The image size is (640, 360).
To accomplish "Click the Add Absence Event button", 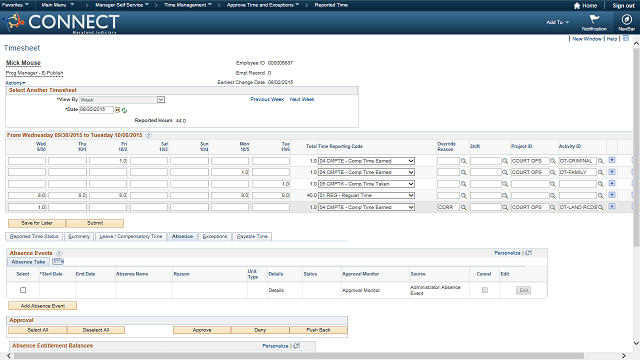I will pos(42,306).
